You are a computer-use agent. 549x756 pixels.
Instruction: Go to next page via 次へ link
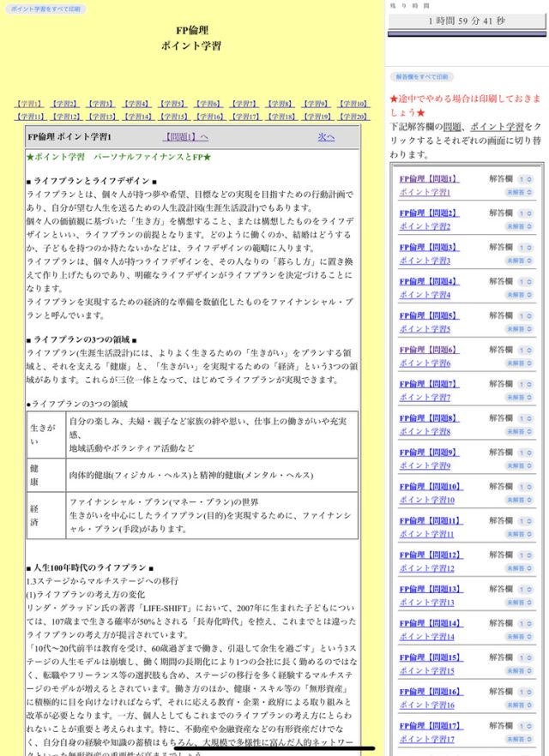point(326,137)
